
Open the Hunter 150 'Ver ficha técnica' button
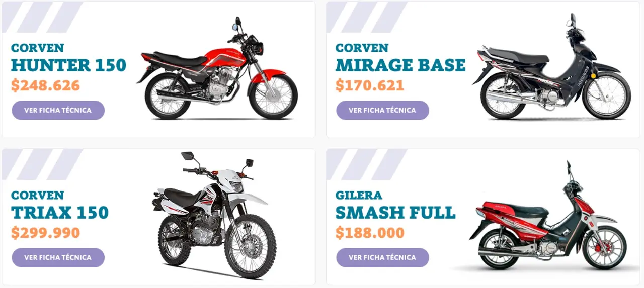pyautogui.click(x=58, y=110)
